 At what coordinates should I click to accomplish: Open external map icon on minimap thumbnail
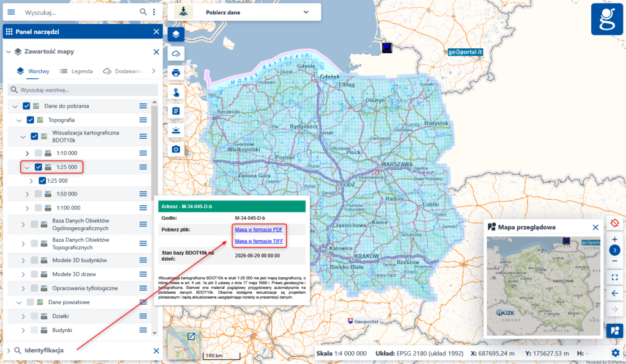(x=191, y=337)
